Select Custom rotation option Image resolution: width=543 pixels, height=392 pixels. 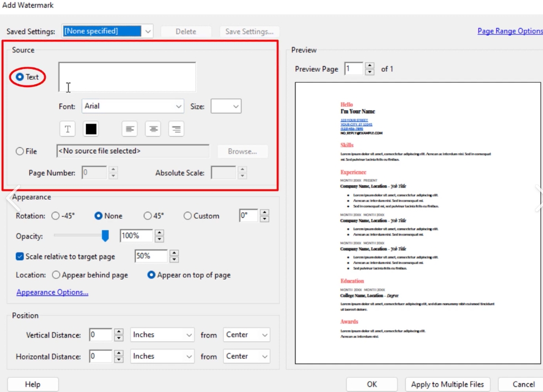(x=187, y=216)
